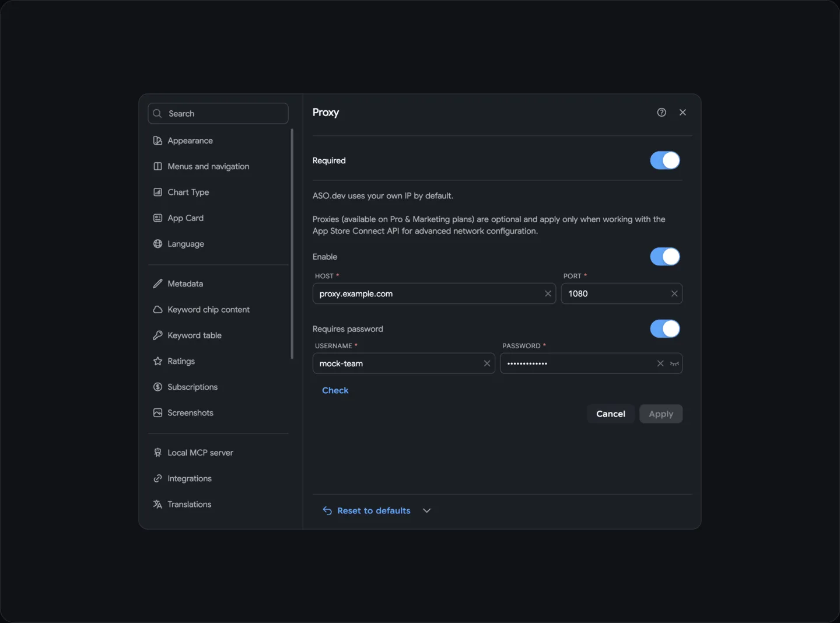Click the Subscriptions dollar icon
Image resolution: width=840 pixels, height=623 pixels.
click(157, 387)
